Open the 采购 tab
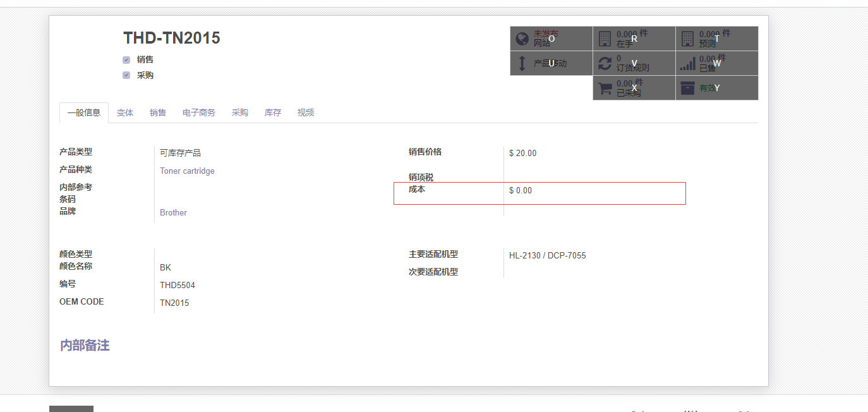The width and height of the screenshot is (868, 412). tap(240, 112)
